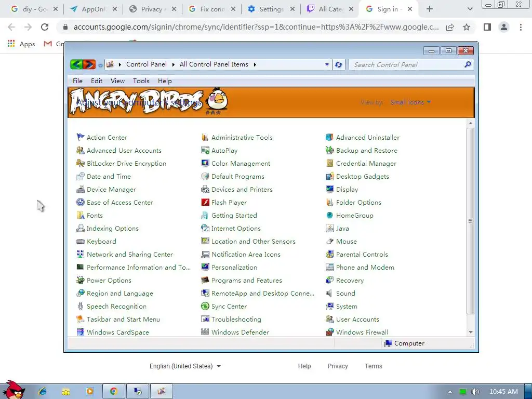
Task: Click the Device Manager icon
Action: tap(81, 189)
